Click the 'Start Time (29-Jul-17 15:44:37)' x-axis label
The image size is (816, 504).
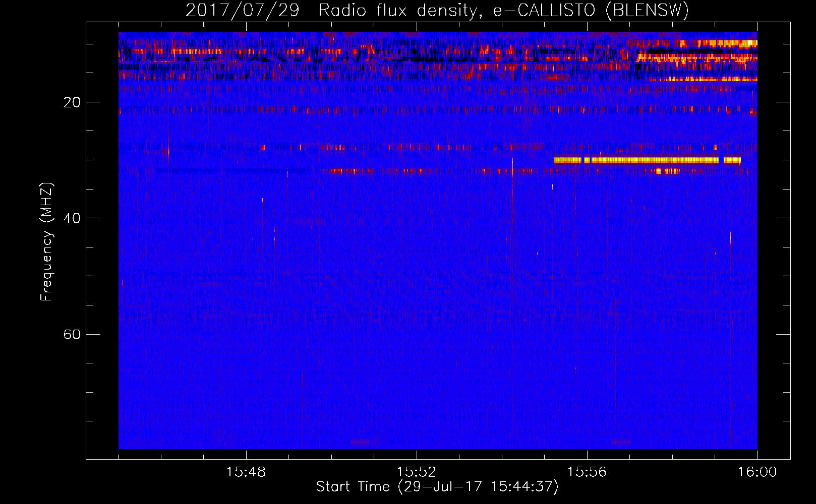point(437,487)
